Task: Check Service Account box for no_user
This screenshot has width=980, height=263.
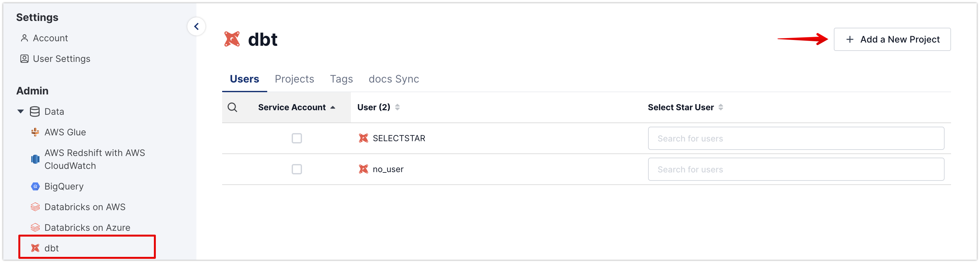Action: click(297, 169)
